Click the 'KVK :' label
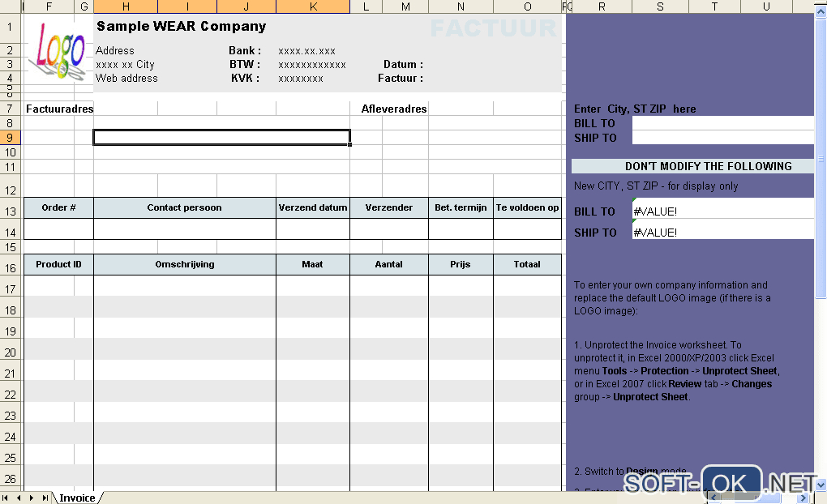The height and width of the screenshot is (504, 827). coord(245,78)
